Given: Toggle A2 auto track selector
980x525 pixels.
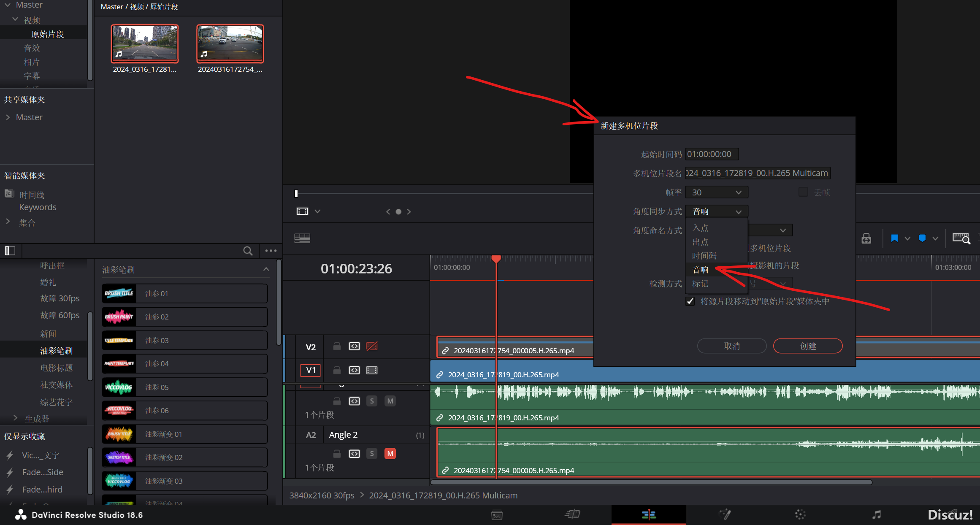Looking at the screenshot, I should (x=354, y=454).
